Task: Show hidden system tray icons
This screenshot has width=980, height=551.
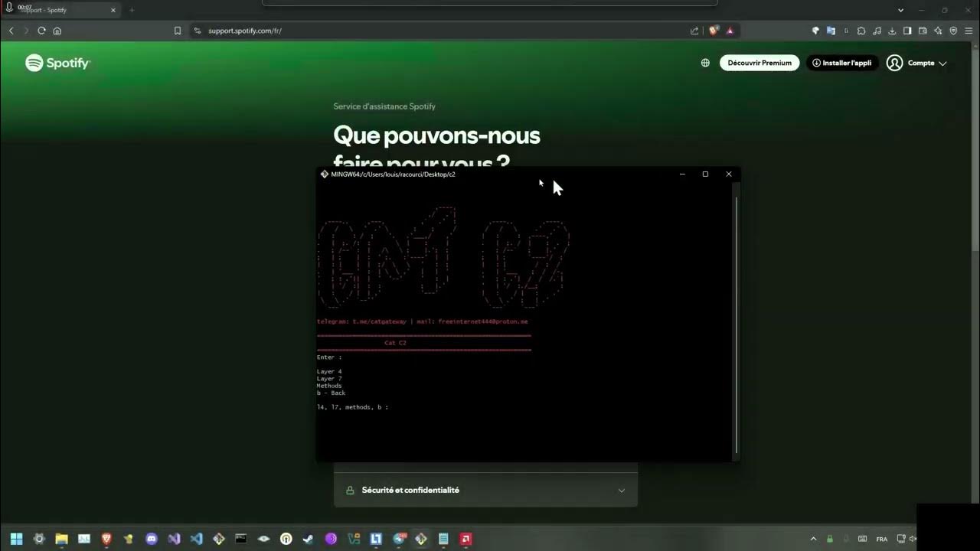Action: 813,539
